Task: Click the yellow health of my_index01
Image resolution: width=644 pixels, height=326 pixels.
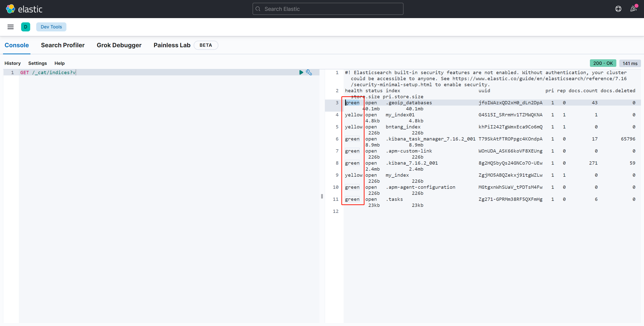Action: pos(354,115)
